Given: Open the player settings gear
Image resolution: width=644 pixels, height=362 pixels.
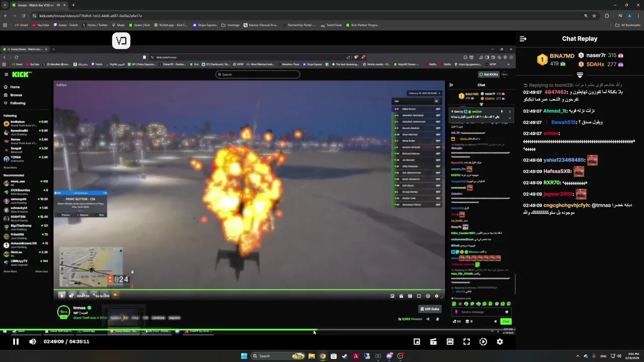Looking at the screenshot, I should [x=500, y=341].
